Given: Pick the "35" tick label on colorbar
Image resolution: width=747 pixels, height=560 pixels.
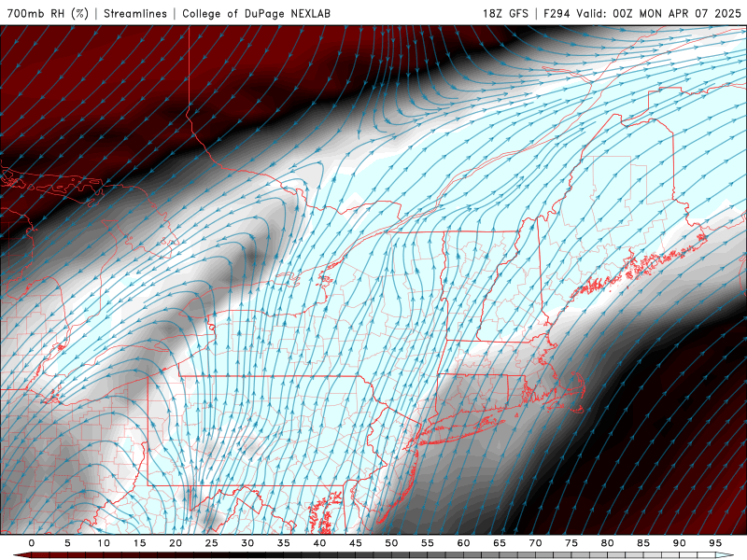Looking at the screenshot, I should 284,543.
